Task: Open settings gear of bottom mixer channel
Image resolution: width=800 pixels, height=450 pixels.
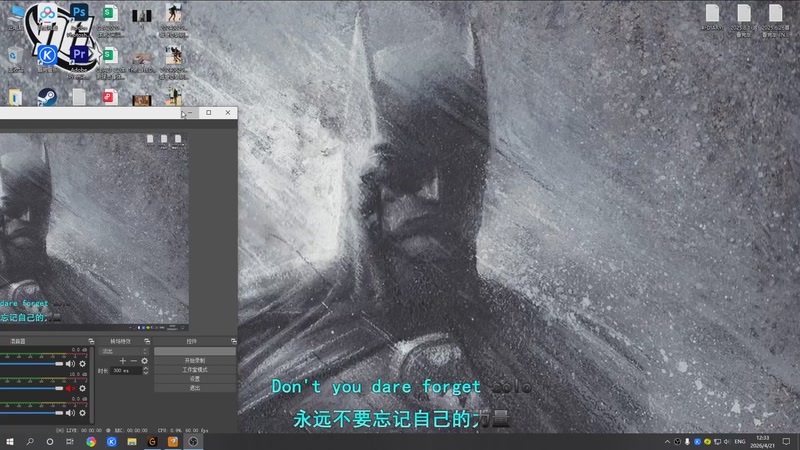Action: point(83,413)
